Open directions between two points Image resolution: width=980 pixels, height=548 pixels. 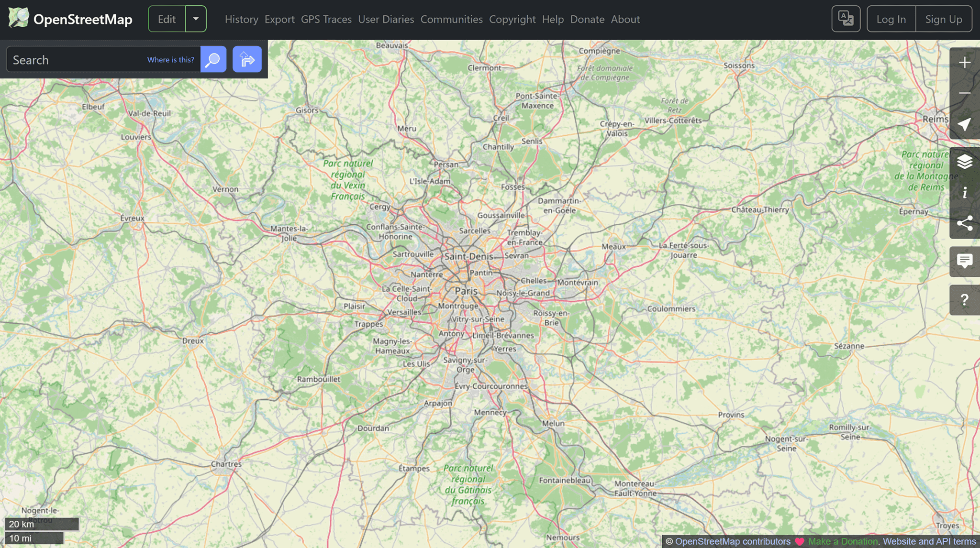click(x=247, y=59)
